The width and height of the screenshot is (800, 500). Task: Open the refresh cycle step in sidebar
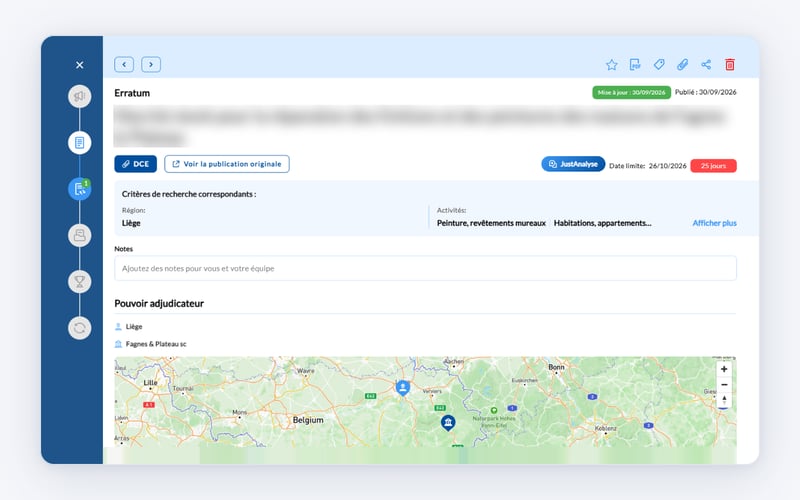point(80,328)
